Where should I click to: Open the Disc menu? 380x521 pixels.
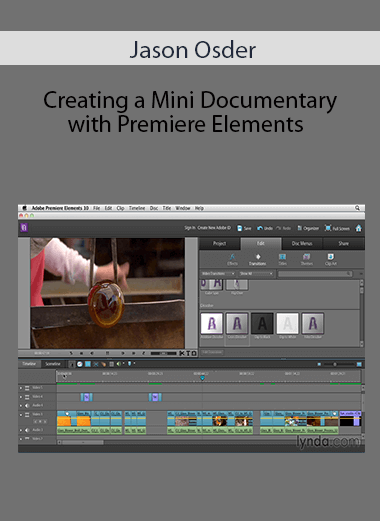154,208
